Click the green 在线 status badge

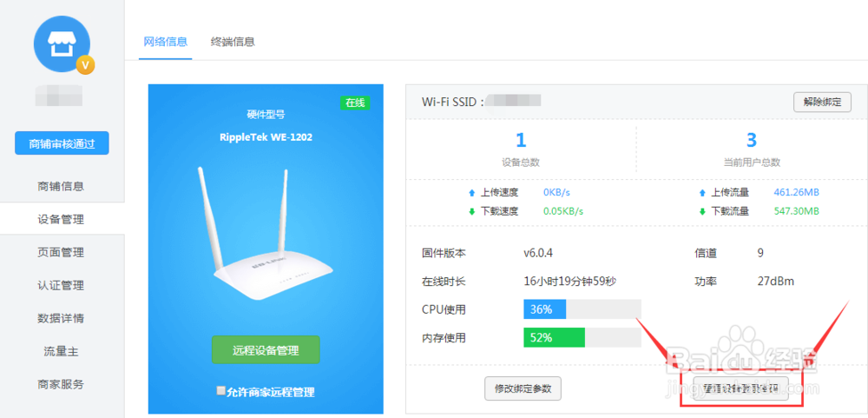pos(354,103)
